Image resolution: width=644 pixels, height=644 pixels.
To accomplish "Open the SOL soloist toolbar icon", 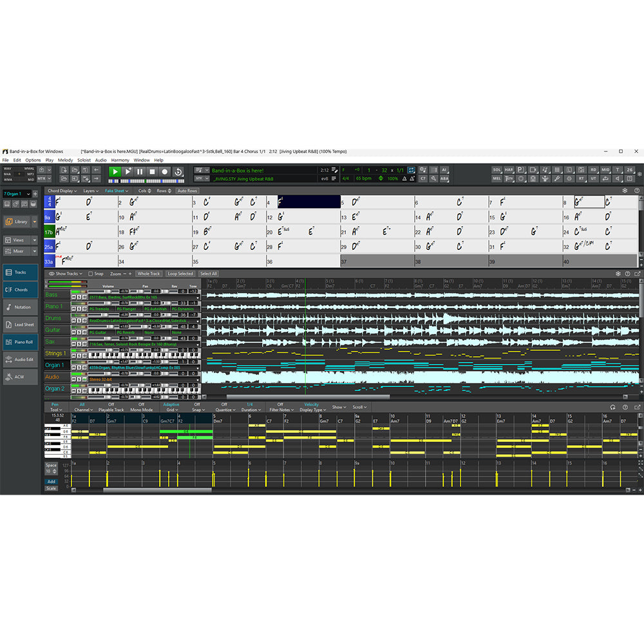I will 496,170.
